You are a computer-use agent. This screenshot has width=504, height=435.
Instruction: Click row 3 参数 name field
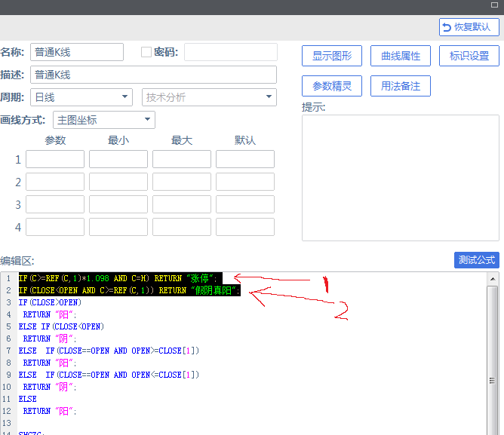tap(55, 204)
